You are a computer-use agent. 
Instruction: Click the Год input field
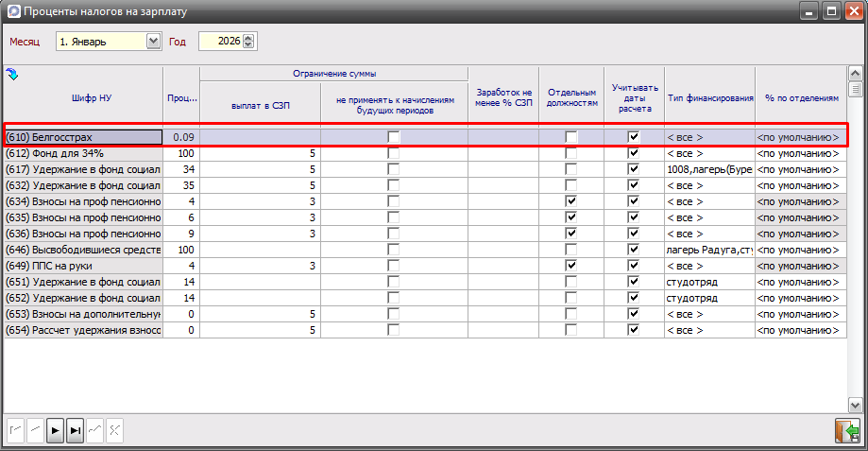219,42
